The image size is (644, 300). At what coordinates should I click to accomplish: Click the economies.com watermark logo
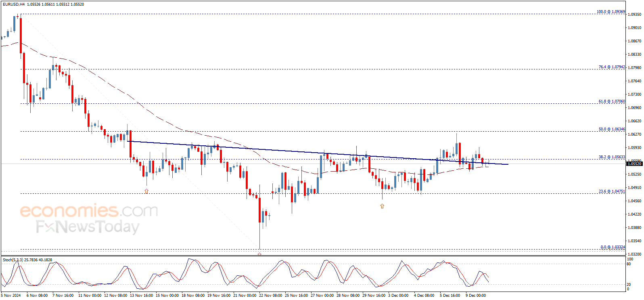click(x=89, y=211)
